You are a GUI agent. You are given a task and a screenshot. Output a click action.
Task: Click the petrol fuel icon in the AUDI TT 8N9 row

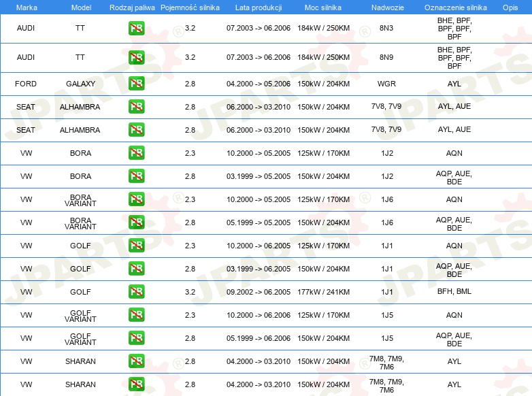[x=136, y=57]
